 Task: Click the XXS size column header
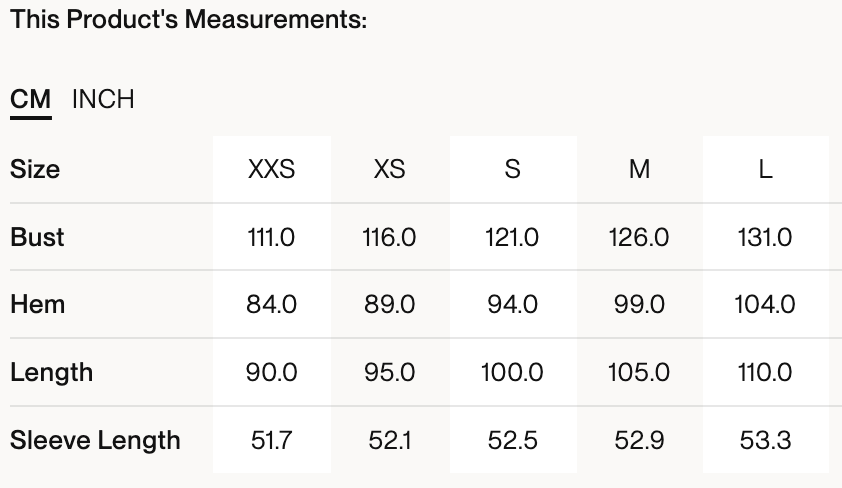point(271,169)
